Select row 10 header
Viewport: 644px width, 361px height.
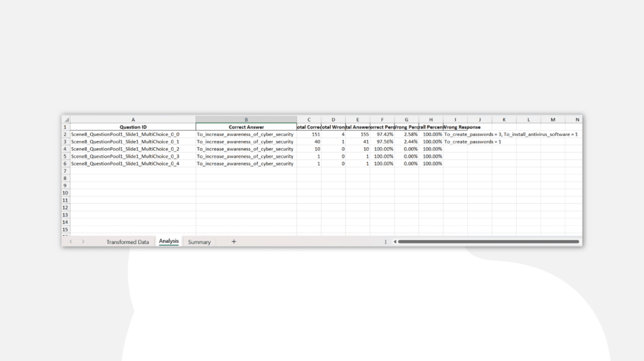tap(65, 193)
